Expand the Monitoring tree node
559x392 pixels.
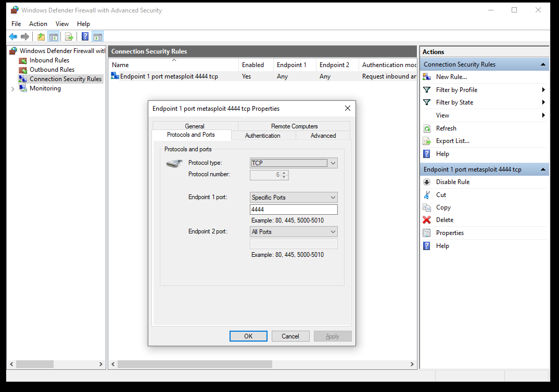pyautogui.click(x=13, y=89)
